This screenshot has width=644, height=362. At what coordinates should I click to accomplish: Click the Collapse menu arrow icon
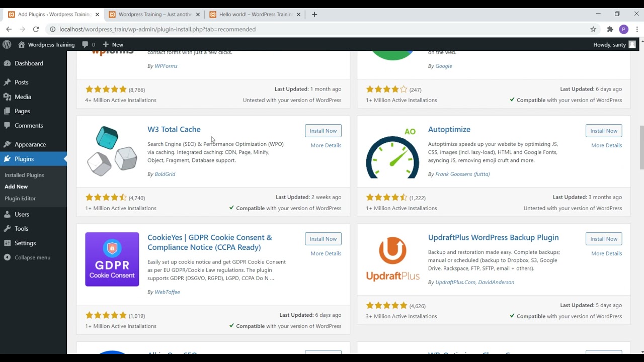pyautogui.click(x=7, y=257)
